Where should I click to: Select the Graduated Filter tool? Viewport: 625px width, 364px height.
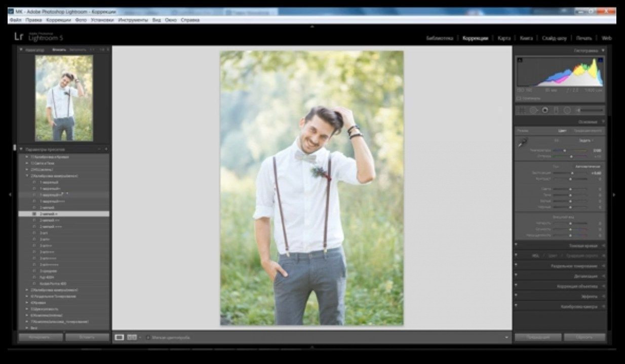(556, 110)
